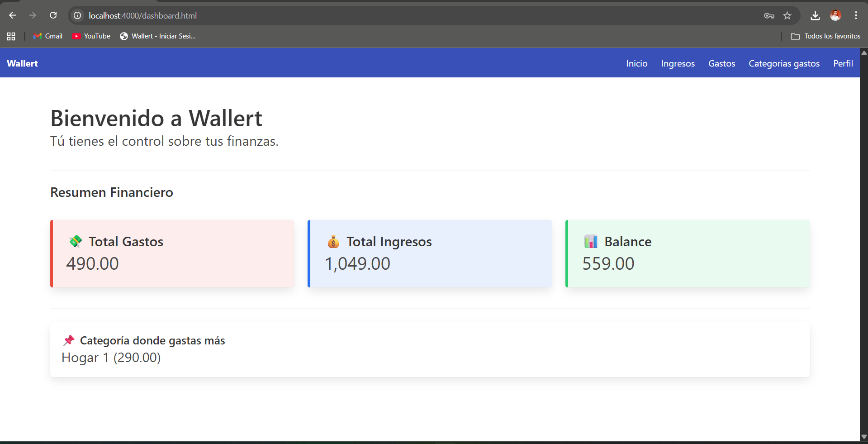
Task: Open the Perfil page
Action: click(x=843, y=63)
